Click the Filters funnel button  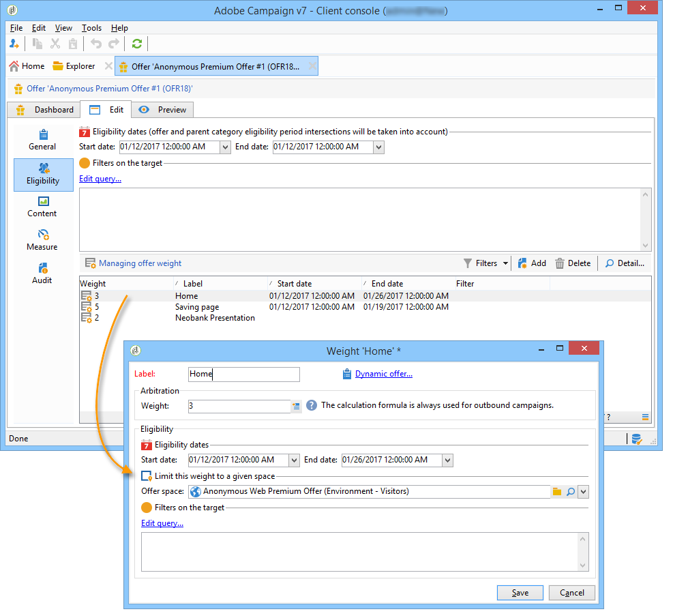tap(480, 263)
